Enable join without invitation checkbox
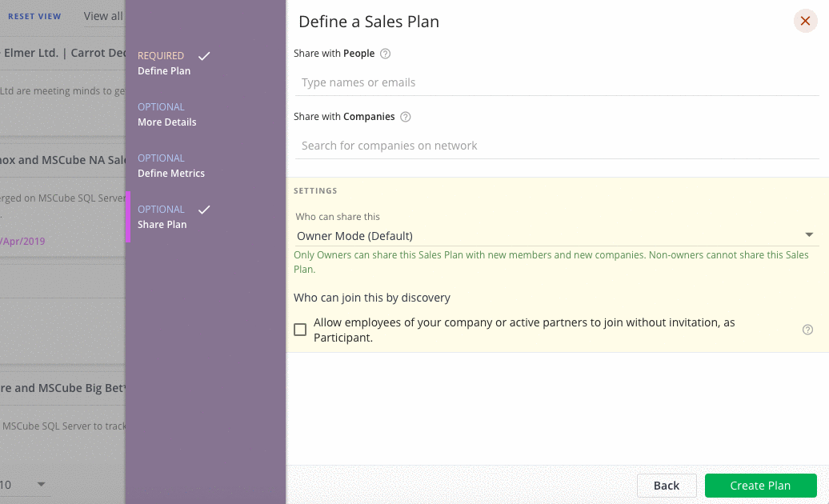 (x=300, y=330)
